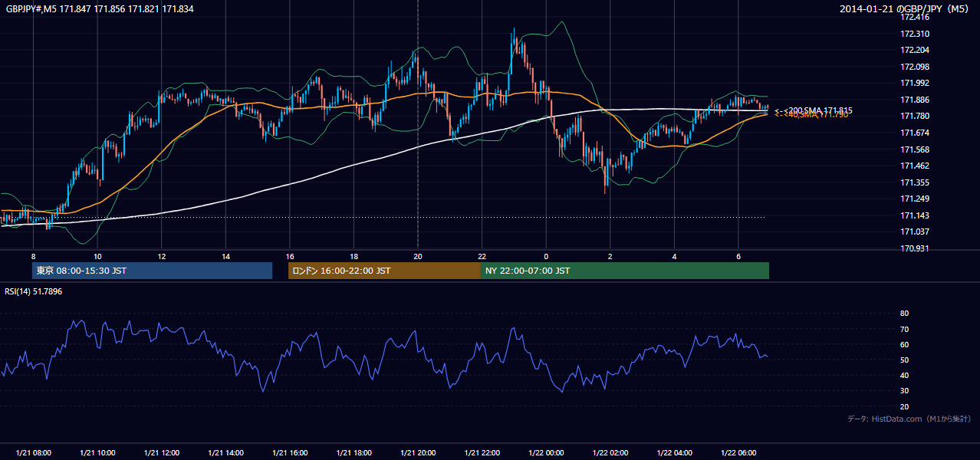
Task: Click price axis value 171.355
Action: [916, 182]
